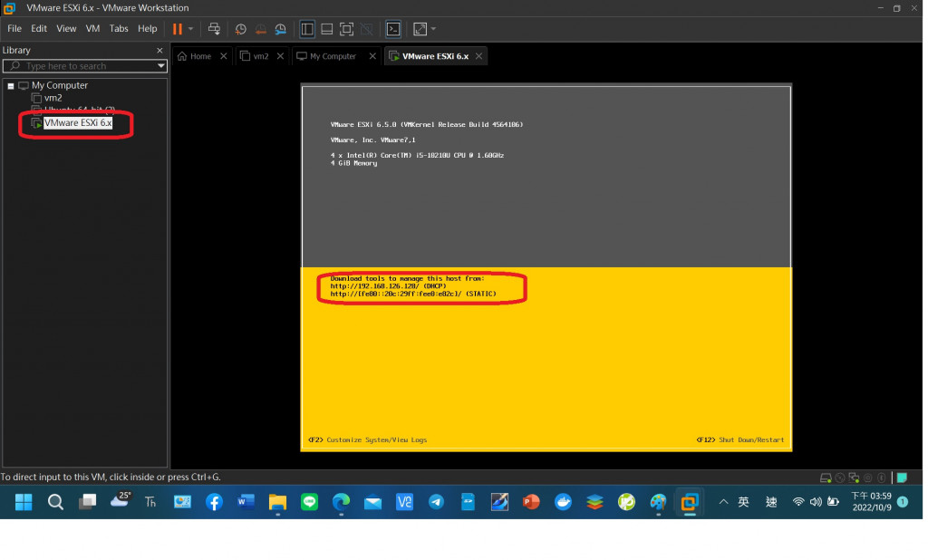The width and height of the screenshot is (928, 560).
Task: Close the Home tab
Action: click(x=224, y=56)
